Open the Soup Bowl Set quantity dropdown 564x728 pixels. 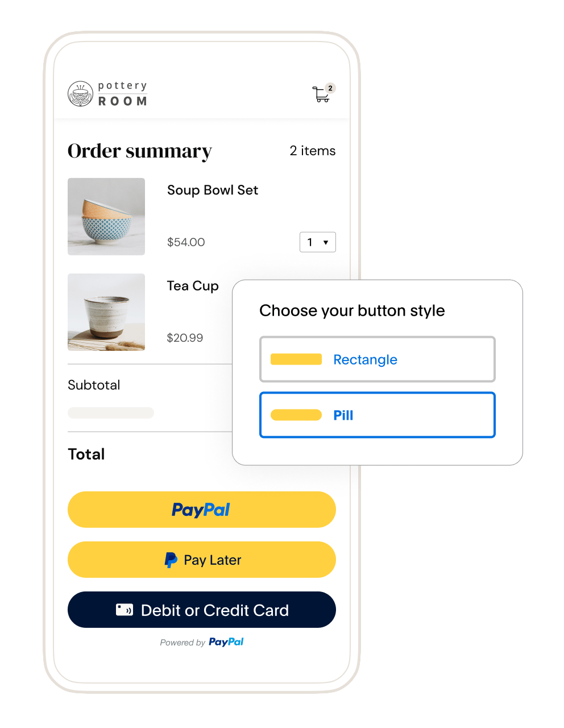pos(318,242)
